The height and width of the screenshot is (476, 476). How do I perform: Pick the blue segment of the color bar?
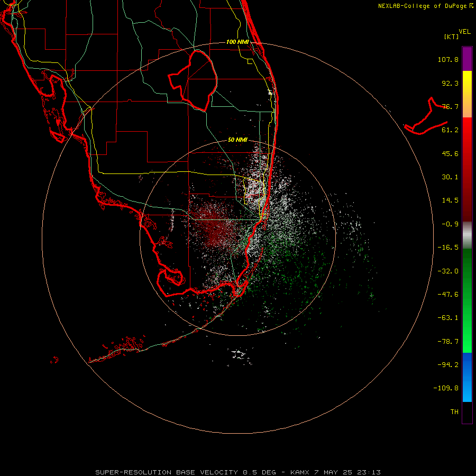click(467, 377)
